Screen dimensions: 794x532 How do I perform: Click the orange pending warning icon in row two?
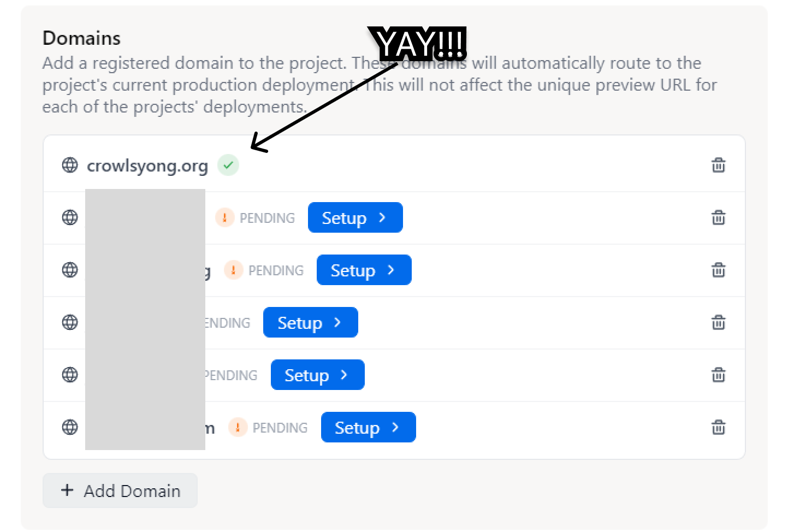tap(226, 217)
